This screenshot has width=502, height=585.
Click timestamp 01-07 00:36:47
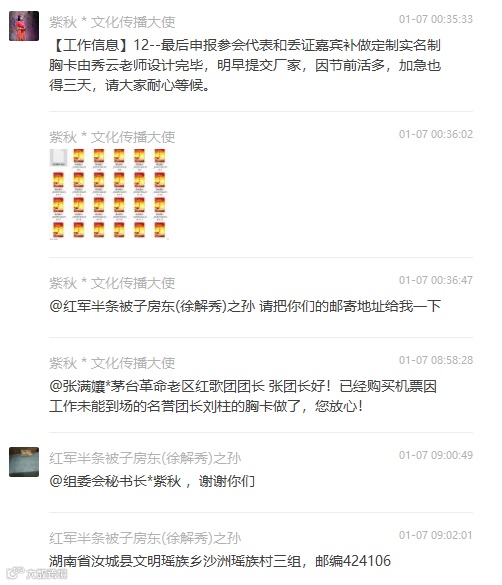(x=436, y=280)
